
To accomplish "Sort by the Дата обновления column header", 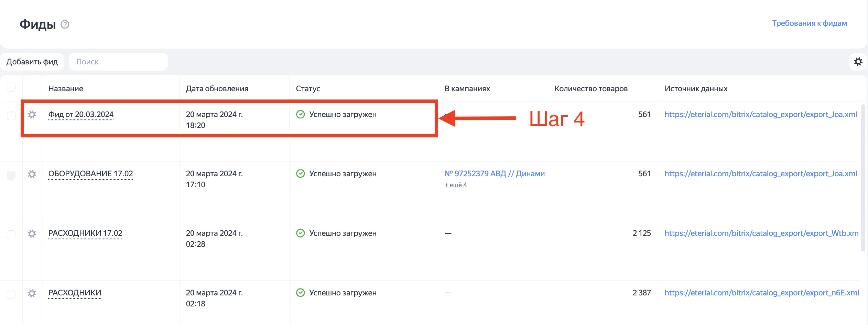I will [217, 88].
